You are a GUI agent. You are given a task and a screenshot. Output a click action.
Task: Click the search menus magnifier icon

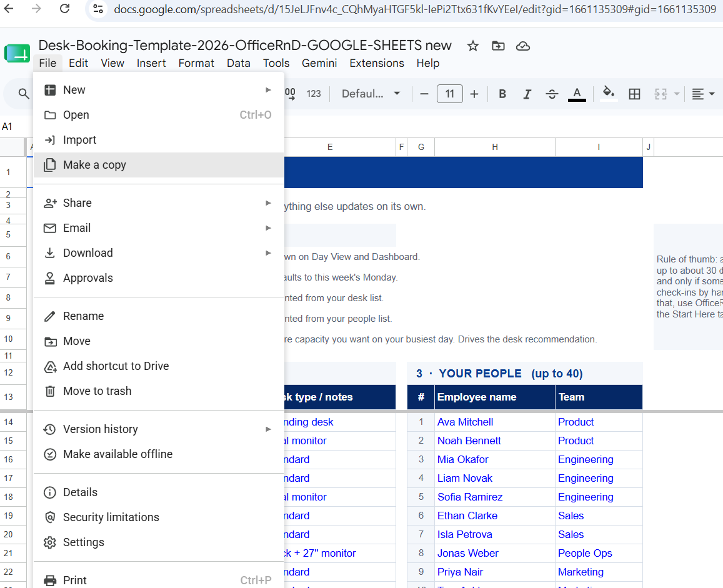click(x=24, y=94)
